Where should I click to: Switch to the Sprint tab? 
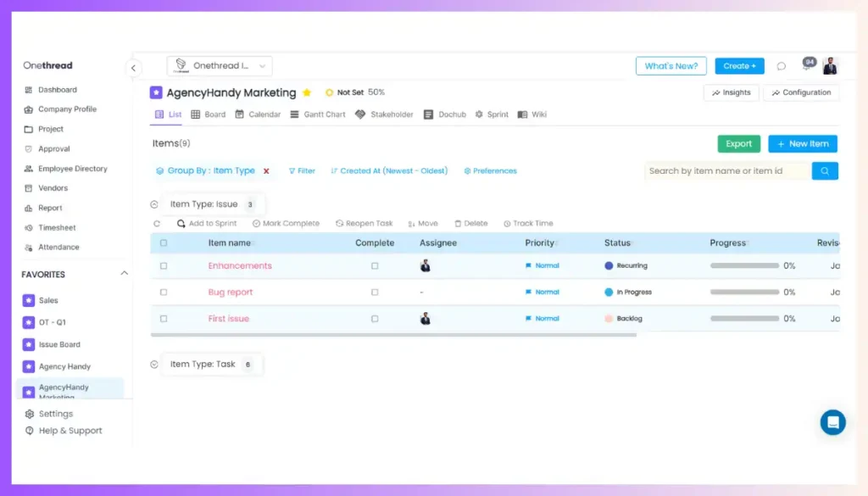(492, 114)
